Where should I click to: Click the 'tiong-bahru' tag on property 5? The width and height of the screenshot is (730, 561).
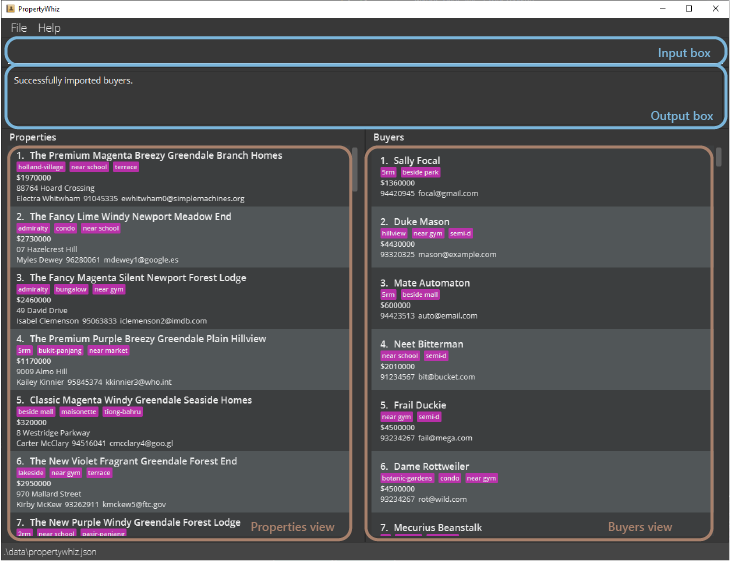point(122,412)
